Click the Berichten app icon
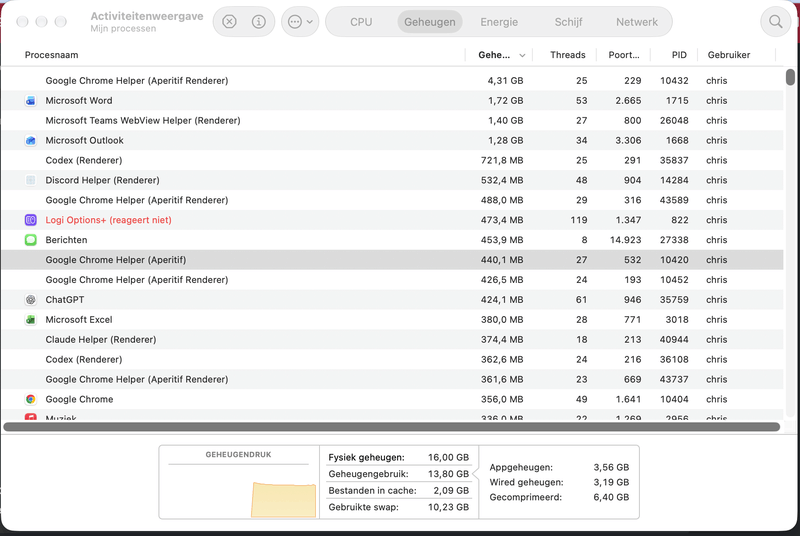Viewport: 800px width, 536px height. coord(31,240)
